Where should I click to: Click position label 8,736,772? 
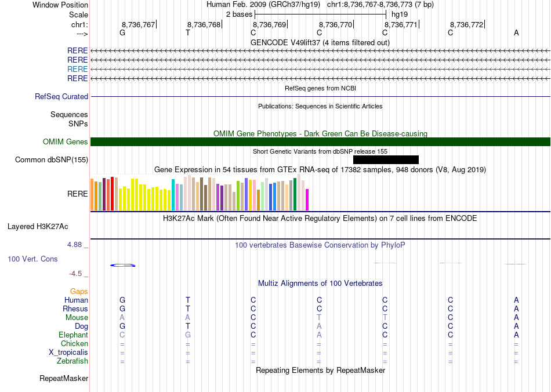pos(467,24)
